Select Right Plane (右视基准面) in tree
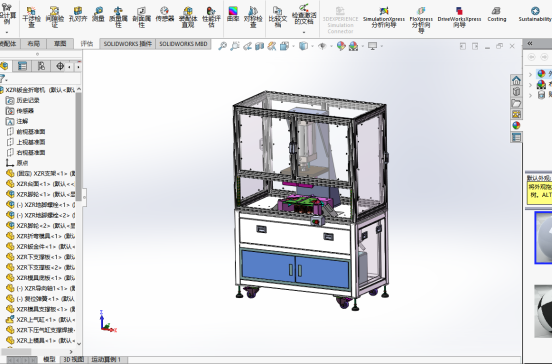552x364 pixels. click(x=26, y=152)
